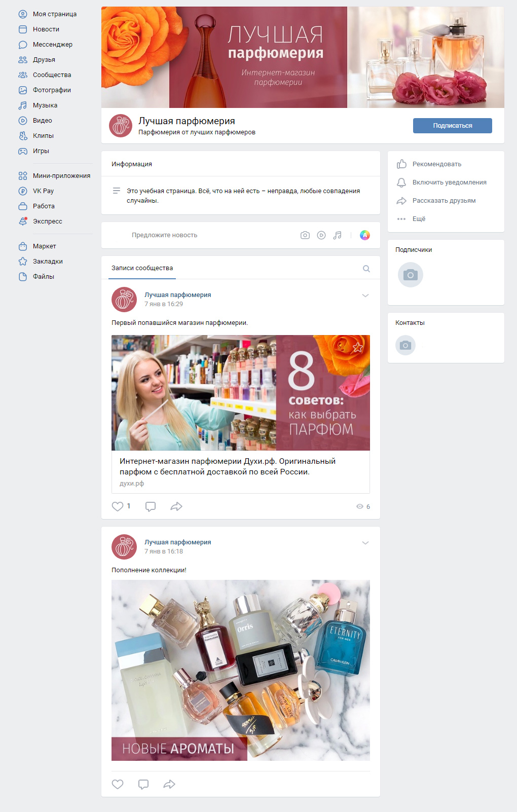Open Новые ароматы photo
This screenshot has width=517, height=812.
coord(241,670)
